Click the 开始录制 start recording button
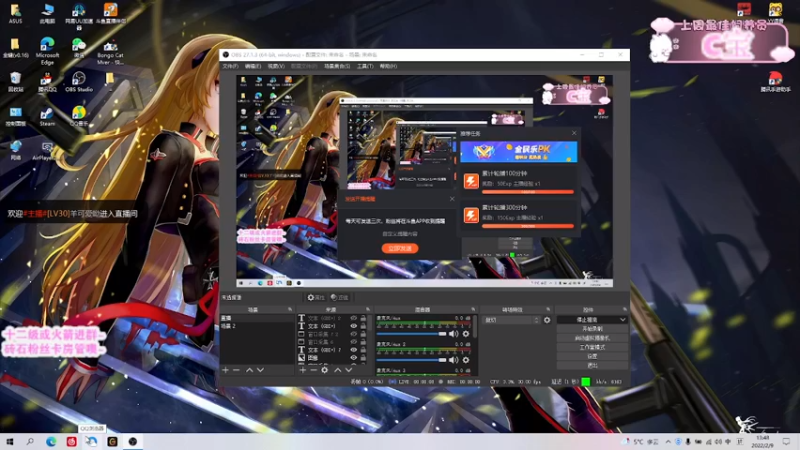 click(592, 329)
